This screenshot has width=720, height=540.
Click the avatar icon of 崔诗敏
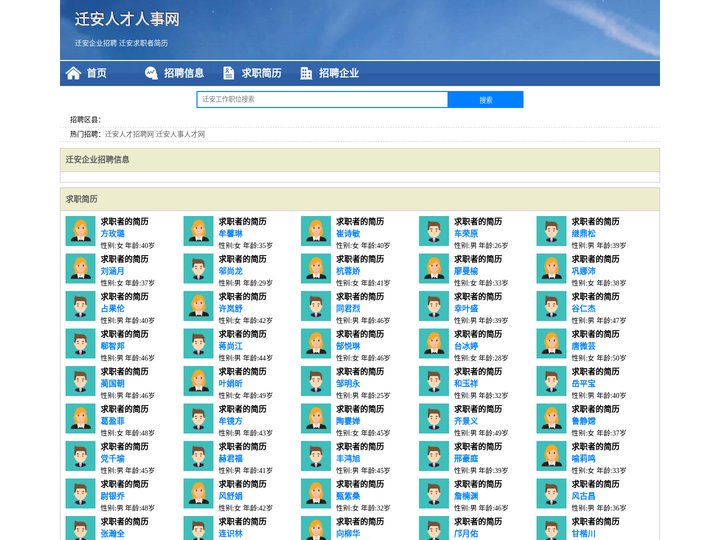pos(316,231)
